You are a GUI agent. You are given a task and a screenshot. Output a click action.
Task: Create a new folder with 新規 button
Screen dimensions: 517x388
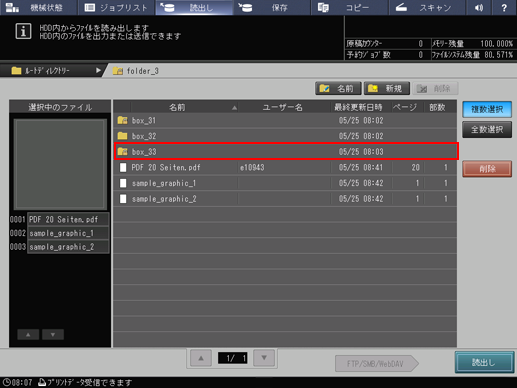coord(387,89)
